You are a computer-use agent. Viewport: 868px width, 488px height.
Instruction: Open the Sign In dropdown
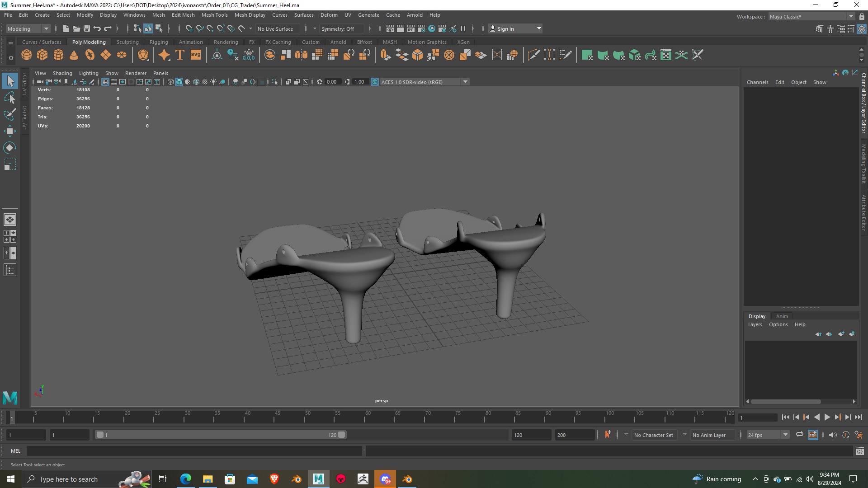tap(515, 28)
